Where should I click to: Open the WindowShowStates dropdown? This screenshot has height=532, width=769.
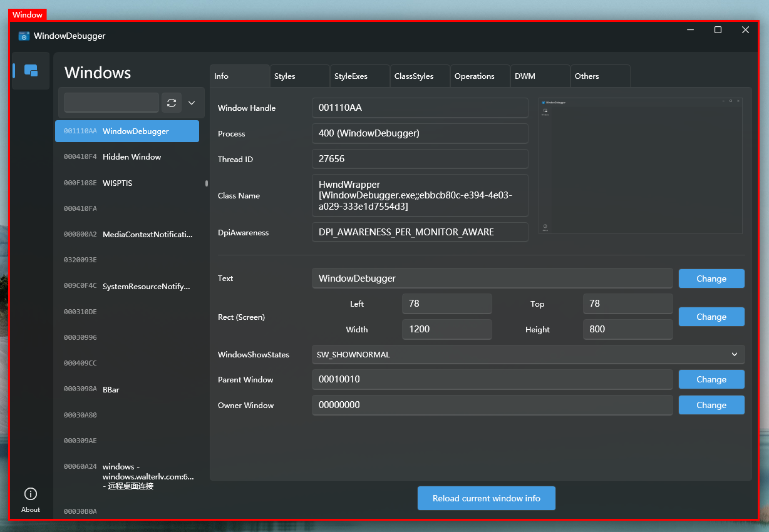pos(528,354)
